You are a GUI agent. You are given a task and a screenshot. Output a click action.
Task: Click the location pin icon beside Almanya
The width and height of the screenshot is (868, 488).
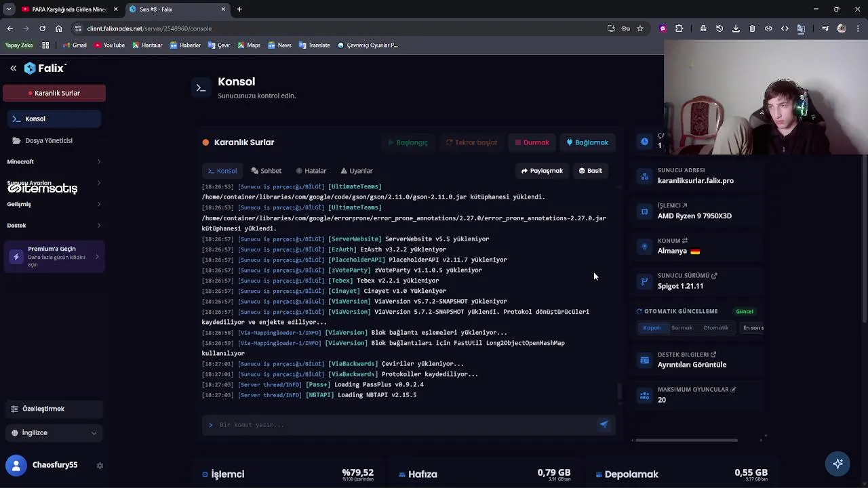644,247
